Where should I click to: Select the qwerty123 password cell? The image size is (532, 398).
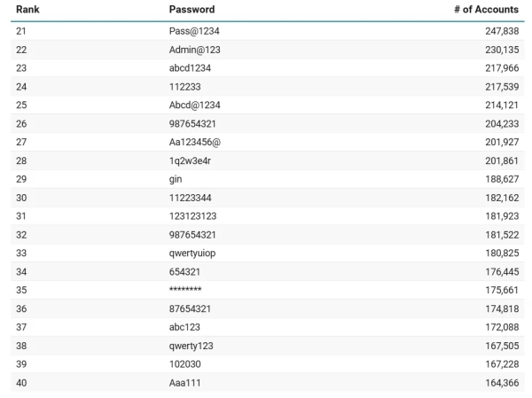[192, 346]
